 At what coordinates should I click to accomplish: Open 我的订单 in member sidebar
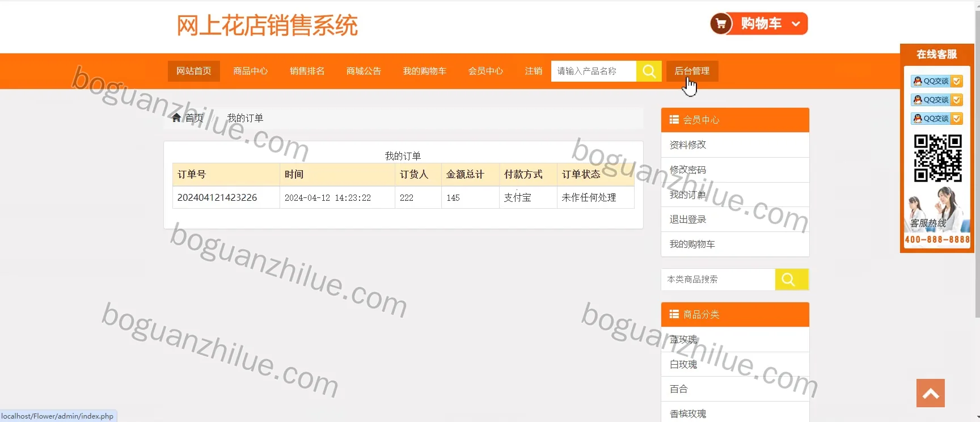[x=735, y=195]
